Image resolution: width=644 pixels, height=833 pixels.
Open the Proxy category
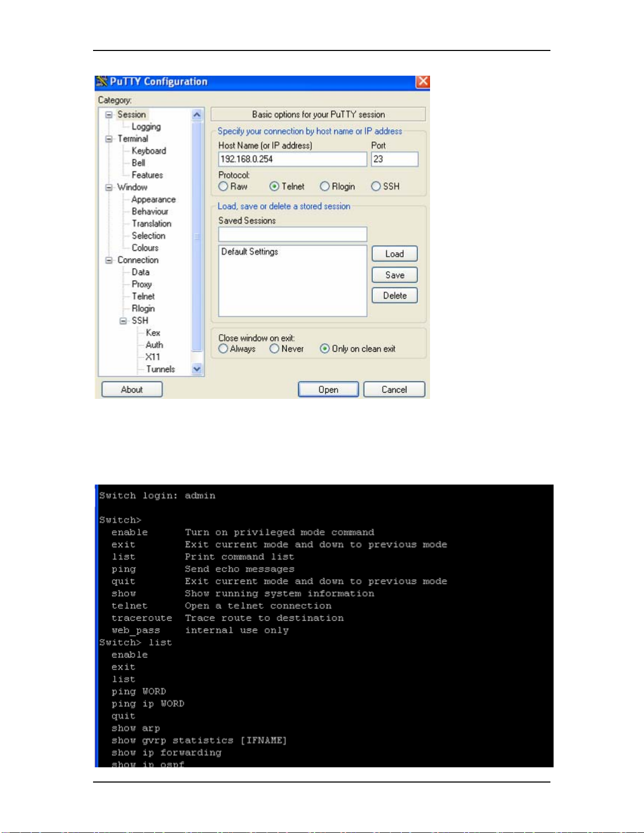[142, 284]
